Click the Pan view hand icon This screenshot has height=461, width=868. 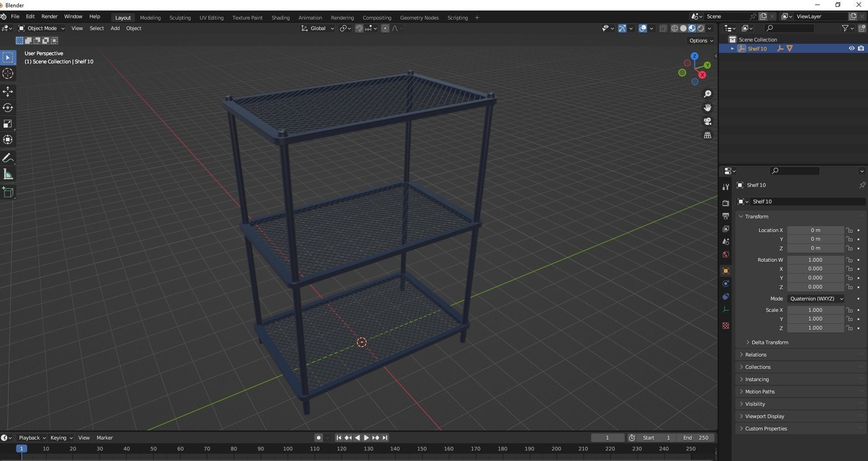coord(708,108)
